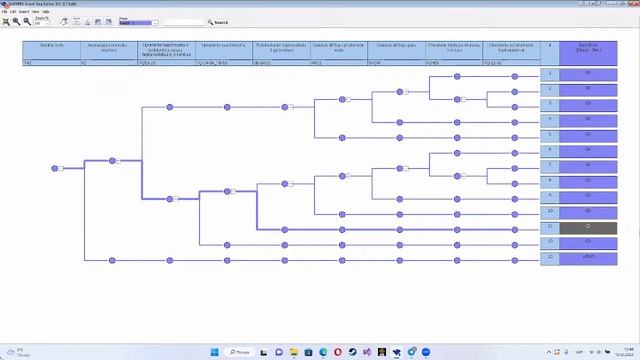Select last node on the sequence 13 branch
Image resolution: width=640 pixels, height=360 pixels.
coord(515,260)
